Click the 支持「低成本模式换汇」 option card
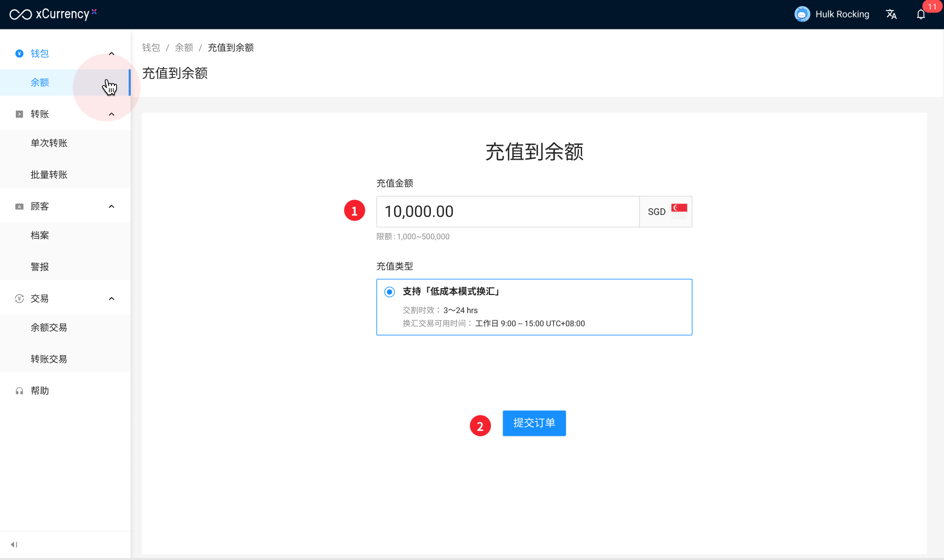This screenshot has height=560, width=944. click(x=534, y=307)
